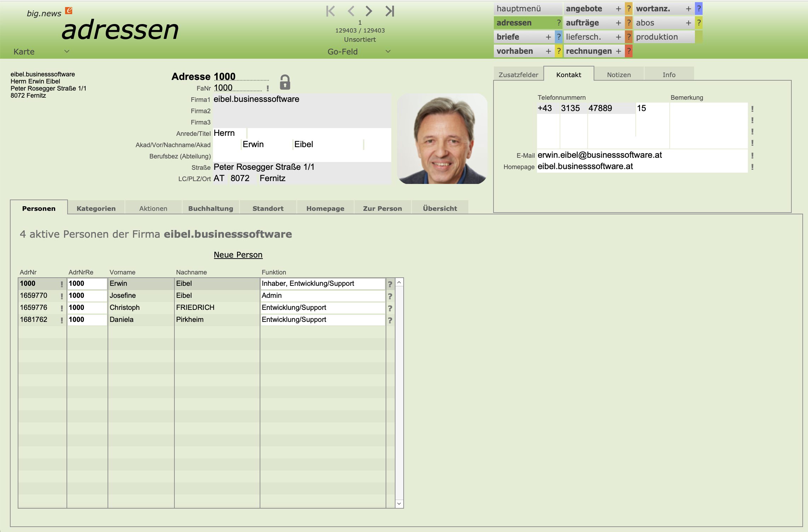Click question mark next to liefersch.

[629, 37]
